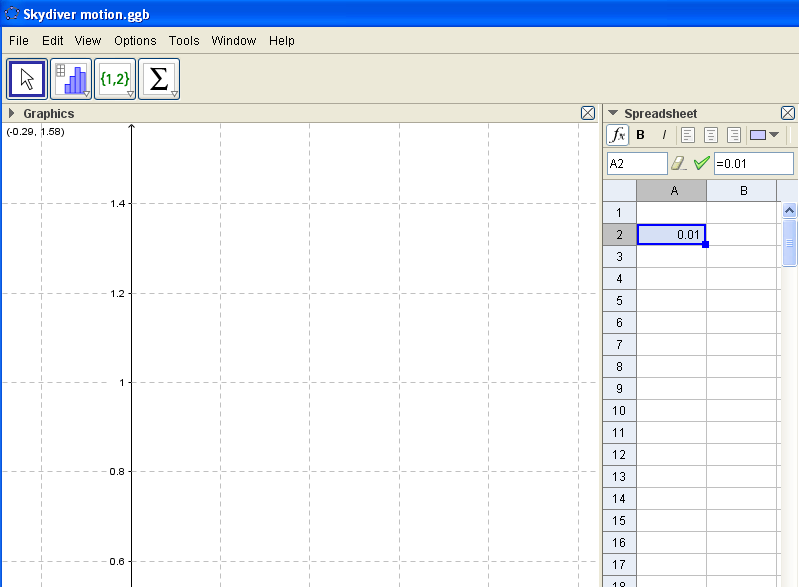Collapse the Spreadsheet style bar triangle
Screen dimensions: 799x587
[613, 113]
